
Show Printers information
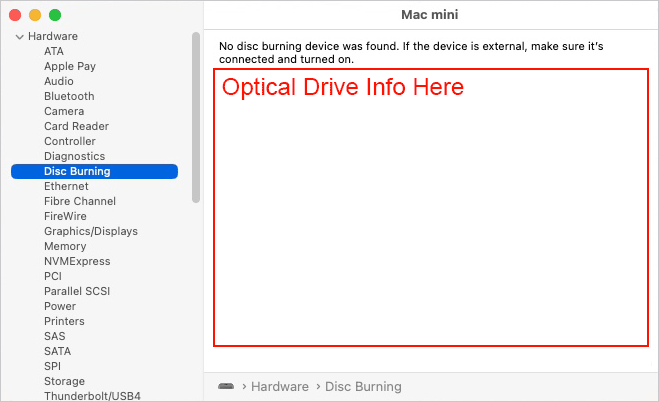click(64, 321)
